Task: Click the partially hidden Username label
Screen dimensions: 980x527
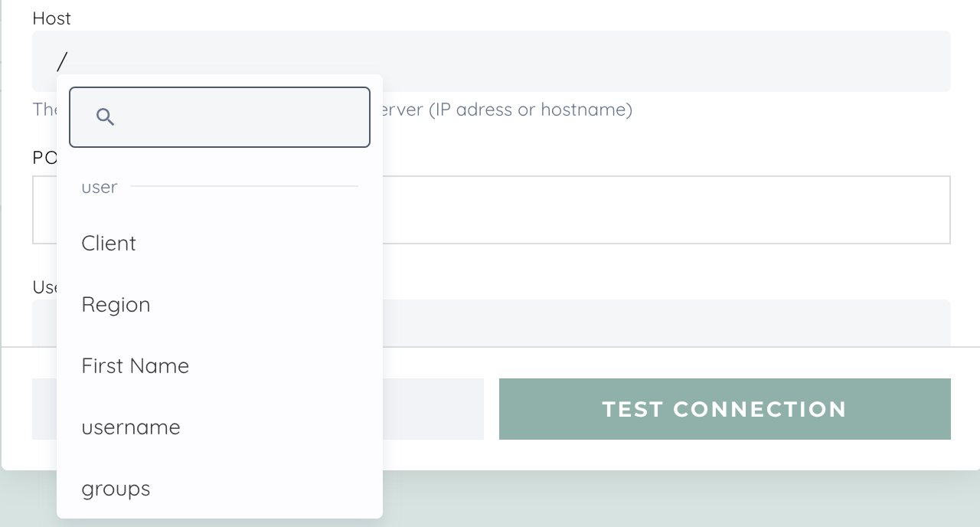Action: click(x=44, y=286)
